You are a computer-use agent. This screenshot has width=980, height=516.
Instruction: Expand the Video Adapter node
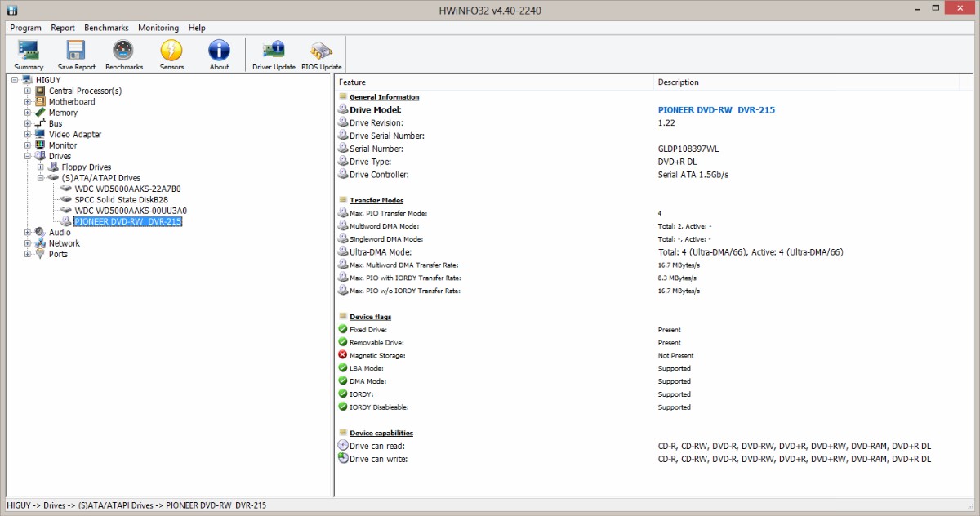coord(28,134)
